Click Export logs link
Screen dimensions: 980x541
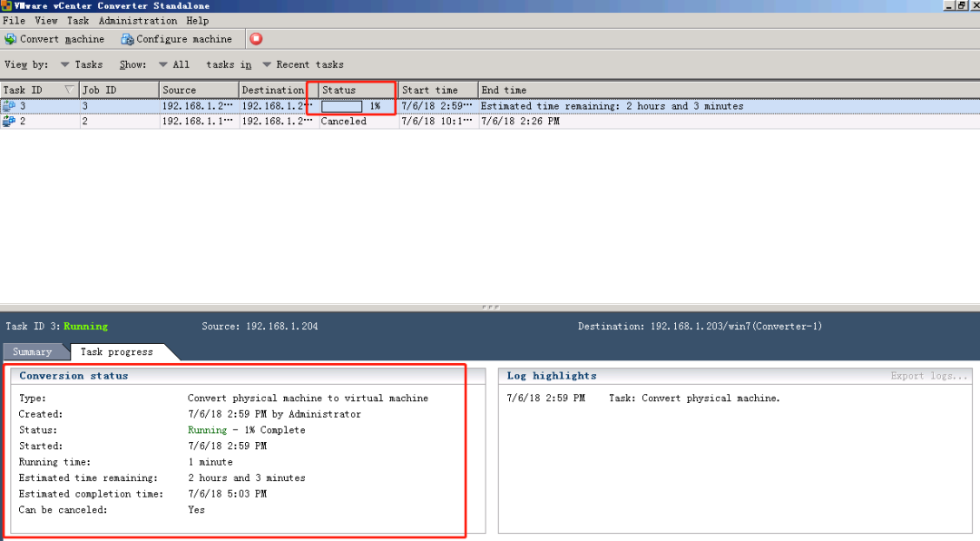pyautogui.click(x=929, y=376)
